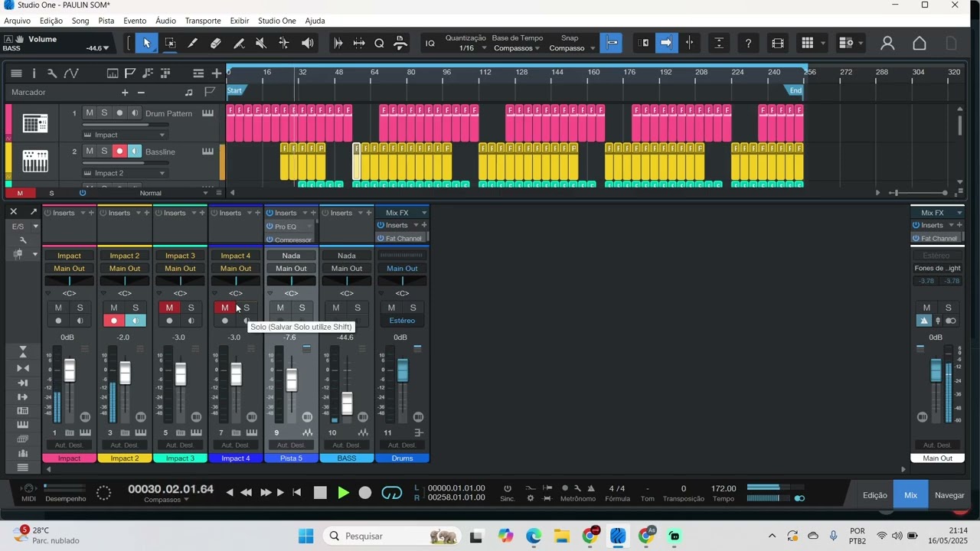Open the Edição menu

51,21
